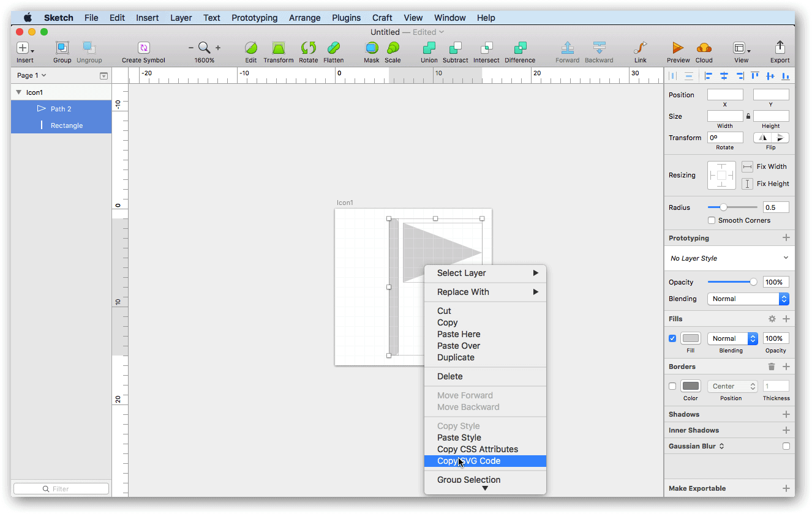
Task: Click the Scale toolbar icon
Action: (x=393, y=48)
